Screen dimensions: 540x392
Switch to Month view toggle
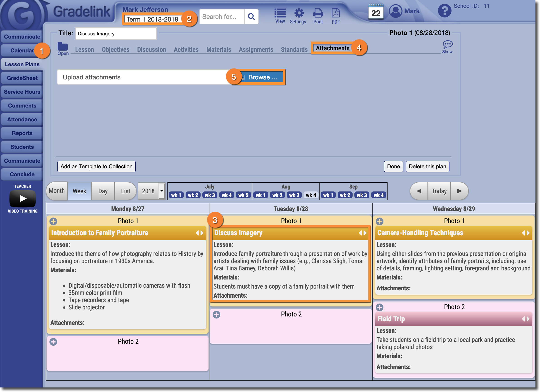click(x=57, y=191)
